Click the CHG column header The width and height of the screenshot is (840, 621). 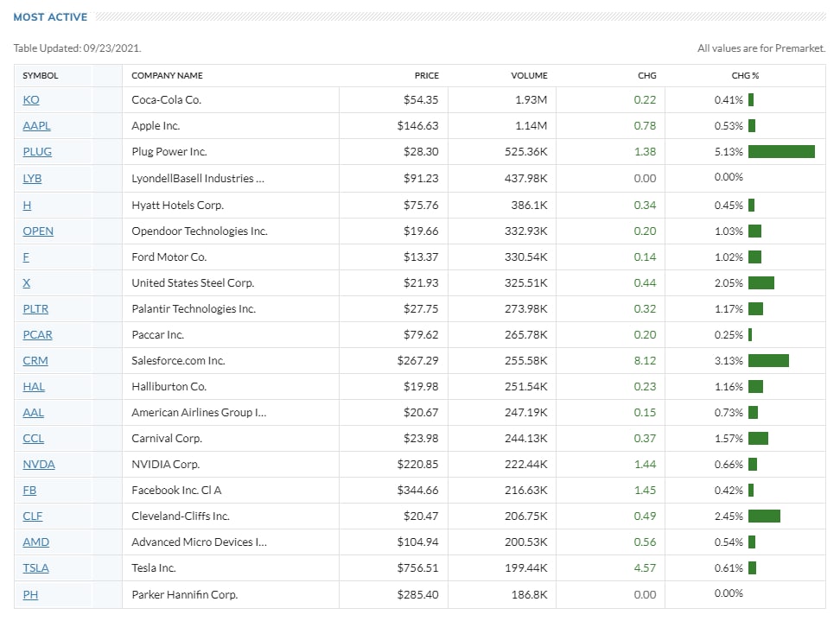(x=647, y=75)
